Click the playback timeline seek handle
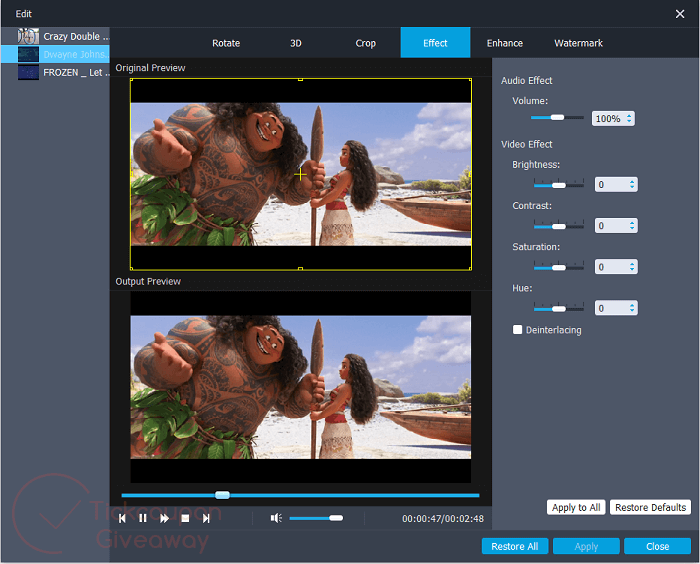700x564 pixels. 222,495
